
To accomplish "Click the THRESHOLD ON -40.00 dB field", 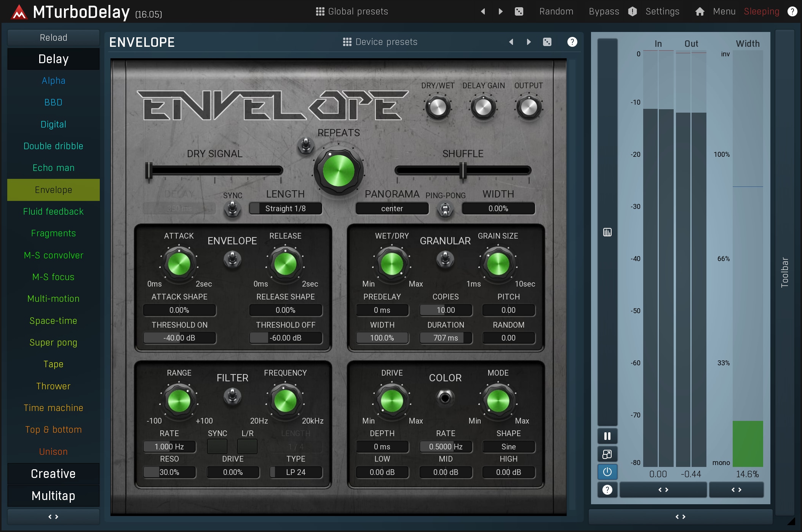I will [179, 338].
